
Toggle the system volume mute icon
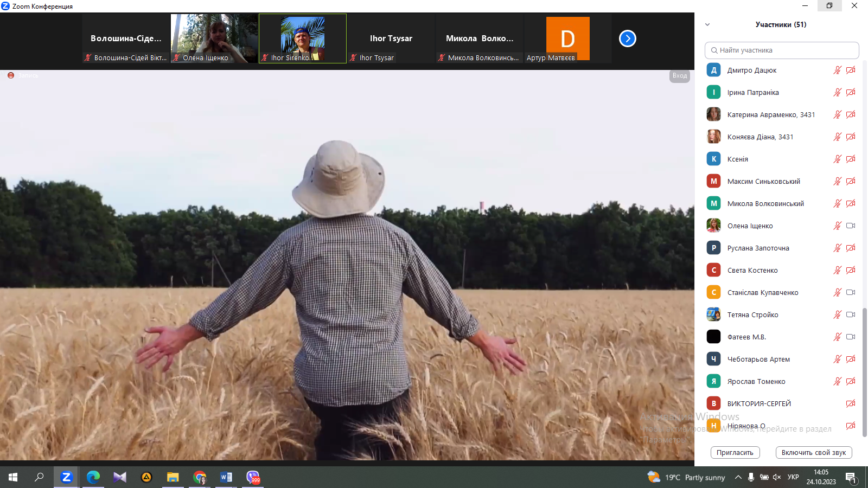[777, 477]
